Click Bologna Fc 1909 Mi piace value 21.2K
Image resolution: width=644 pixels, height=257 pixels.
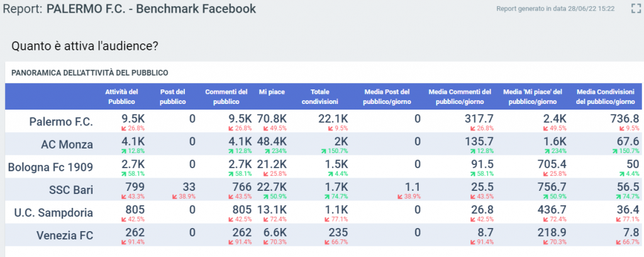[x=272, y=164]
